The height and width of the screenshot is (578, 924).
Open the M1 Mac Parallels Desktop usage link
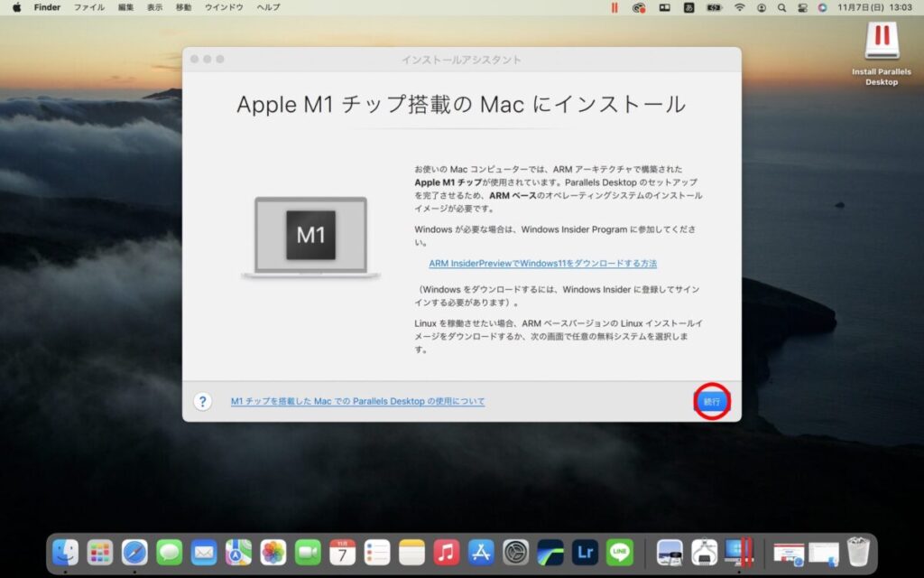pos(357,401)
